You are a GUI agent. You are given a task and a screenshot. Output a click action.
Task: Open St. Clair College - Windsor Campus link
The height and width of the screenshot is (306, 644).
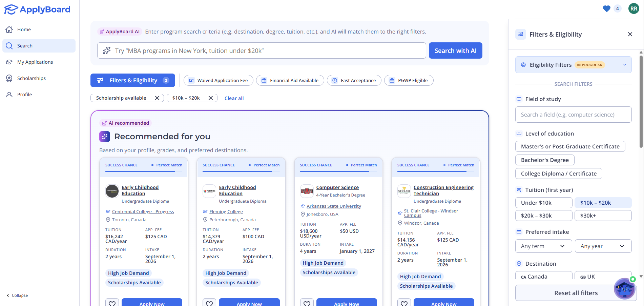point(431,213)
